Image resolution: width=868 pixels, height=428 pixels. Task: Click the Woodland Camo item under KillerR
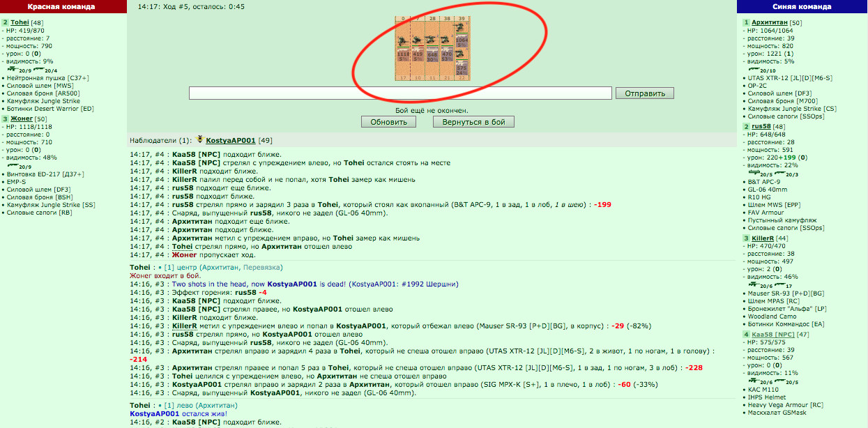772,316
